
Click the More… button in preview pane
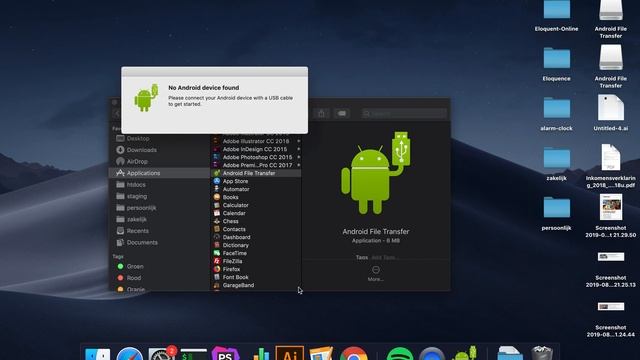(x=376, y=273)
